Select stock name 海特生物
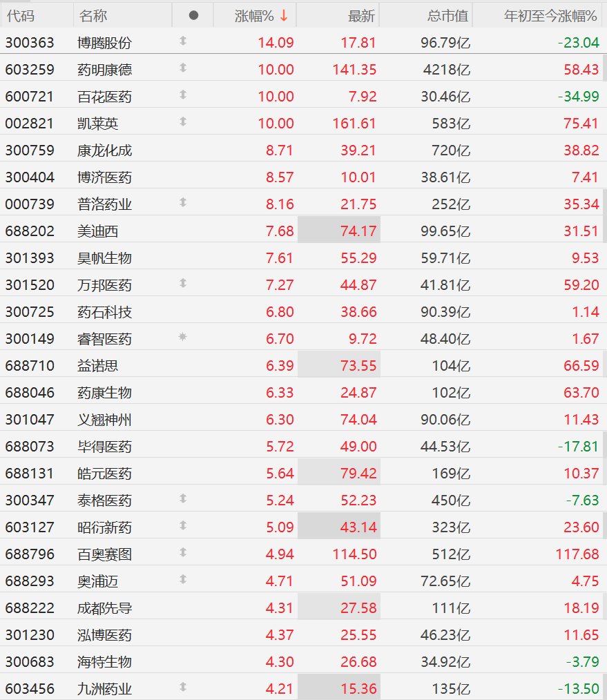The width and height of the screenshot is (607, 700). [x=104, y=661]
